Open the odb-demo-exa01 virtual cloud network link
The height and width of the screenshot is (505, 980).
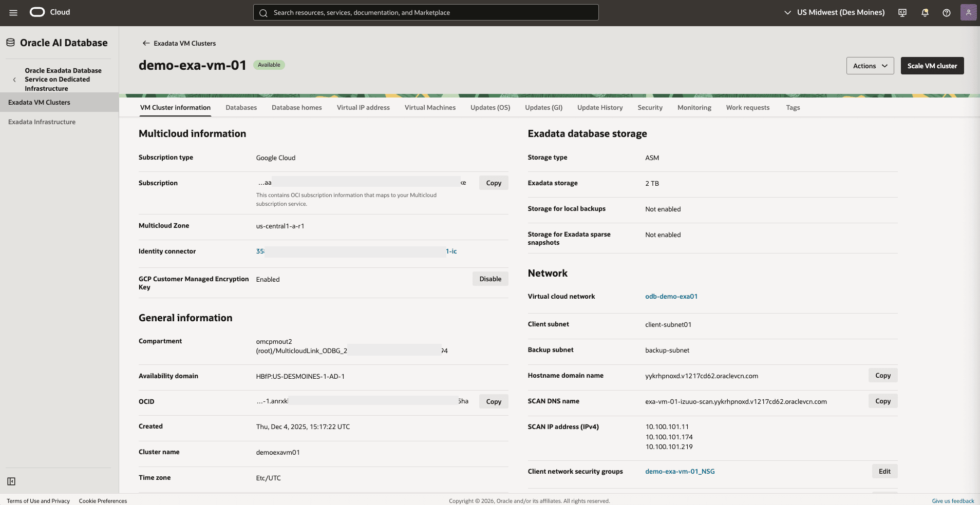[671, 296]
